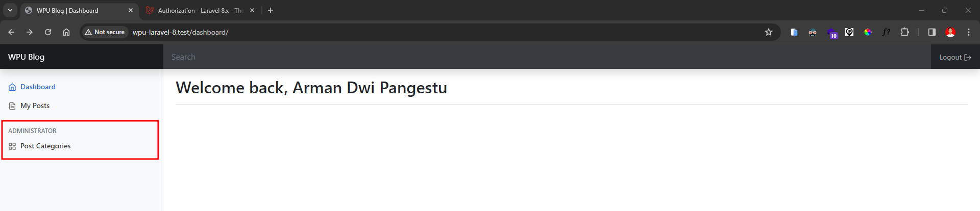Switch to Authorization Laravel 8.x tab
Viewport: 980px width, 211px height.
(199, 10)
